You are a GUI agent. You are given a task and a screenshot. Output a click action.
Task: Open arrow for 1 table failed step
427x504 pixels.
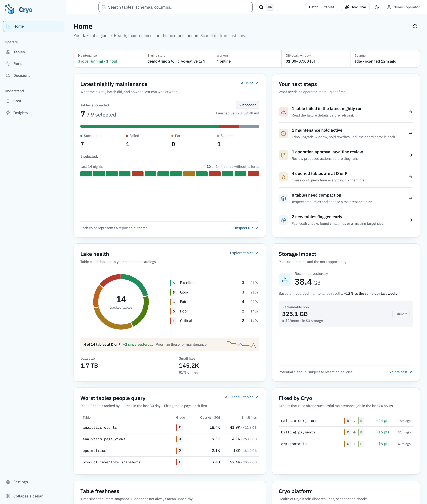(x=411, y=112)
